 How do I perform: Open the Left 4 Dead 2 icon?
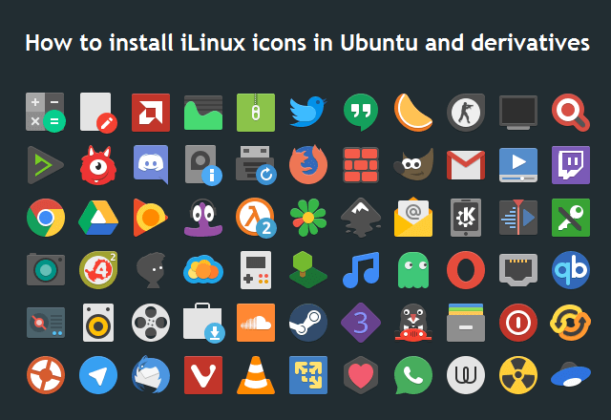coord(98,270)
